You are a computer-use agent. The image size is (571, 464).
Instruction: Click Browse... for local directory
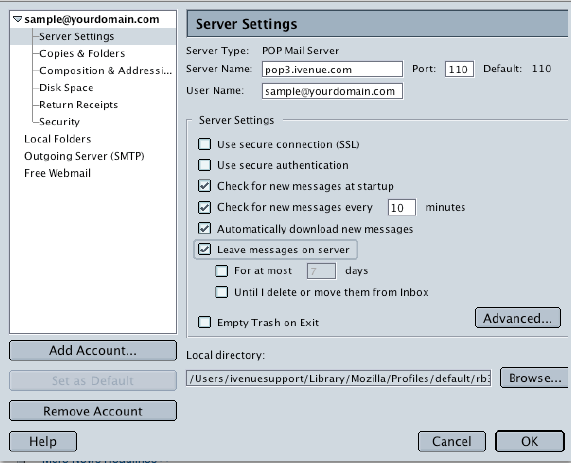click(534, 378)
